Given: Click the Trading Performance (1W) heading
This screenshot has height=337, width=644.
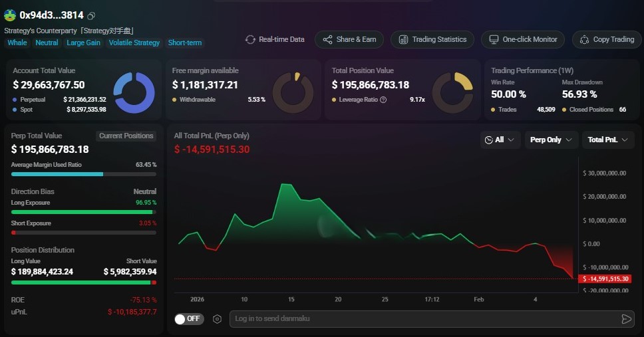Looking at the screenshot, I should tap(532, 70).
